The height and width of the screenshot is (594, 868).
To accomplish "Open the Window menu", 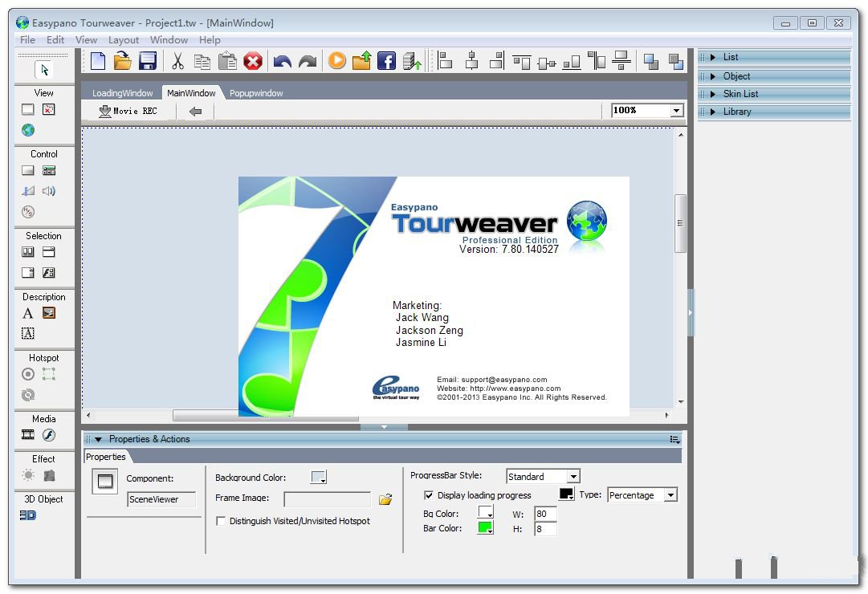I will 169,40.
